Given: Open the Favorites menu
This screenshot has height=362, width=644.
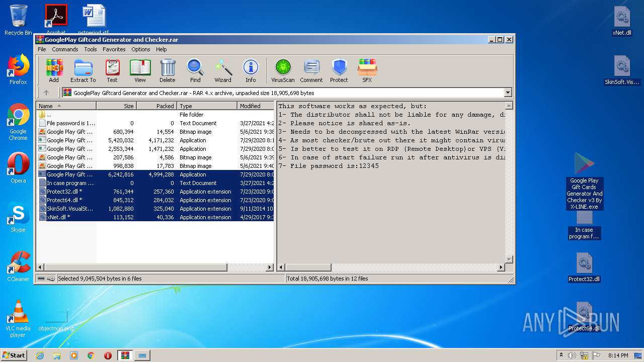Looking at the screenshot, I should (x=114, y=49).
